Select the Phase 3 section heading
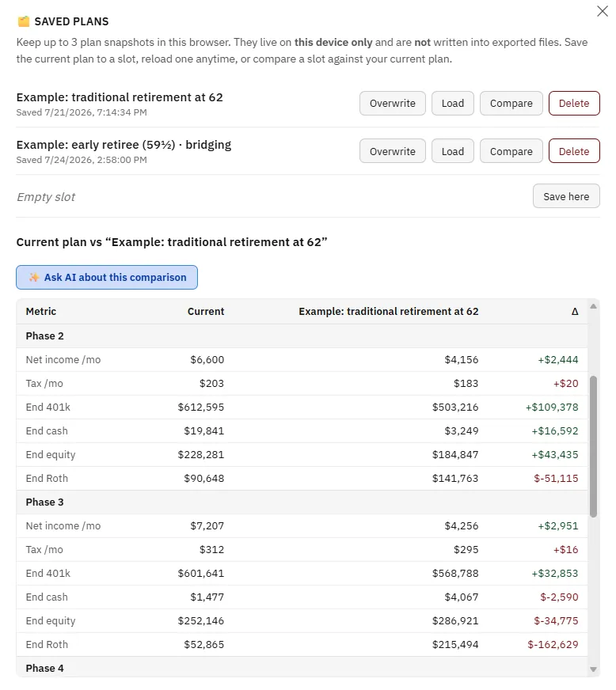This screenshot has width=616, height=690. click(x=44, y=502)
